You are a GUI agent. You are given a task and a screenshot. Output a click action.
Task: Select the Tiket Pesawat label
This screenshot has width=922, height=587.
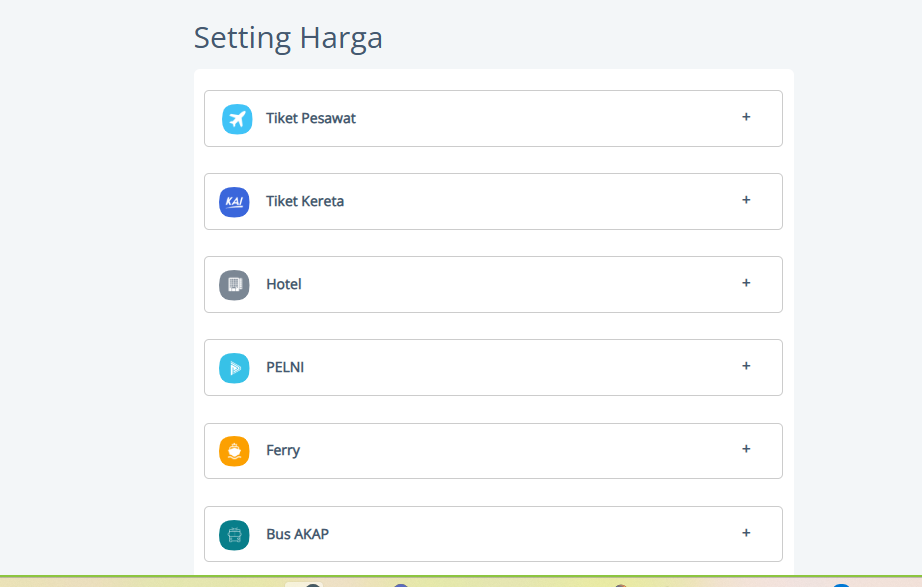click(x=311, y=118)
